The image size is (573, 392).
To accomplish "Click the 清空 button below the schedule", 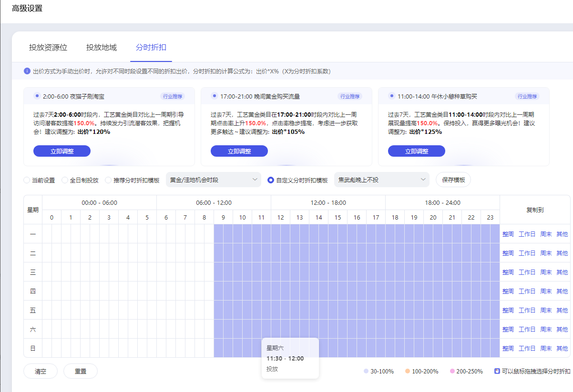I will 41,371.
